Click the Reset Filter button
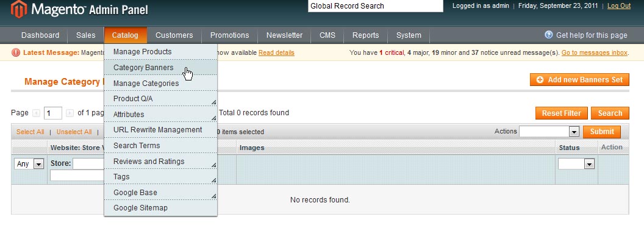The width and height of the screenshot is (644, 225). click(562, 113)
